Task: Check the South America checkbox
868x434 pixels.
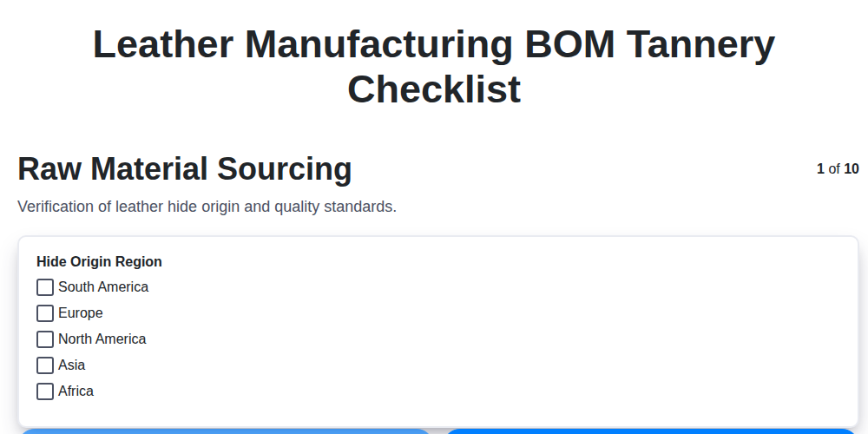Action: point(45,287)
